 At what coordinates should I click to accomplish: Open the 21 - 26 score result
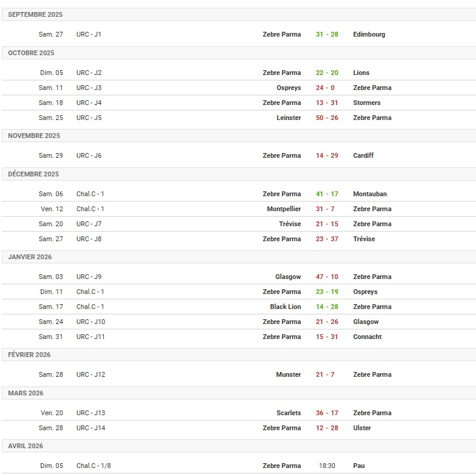327,322
